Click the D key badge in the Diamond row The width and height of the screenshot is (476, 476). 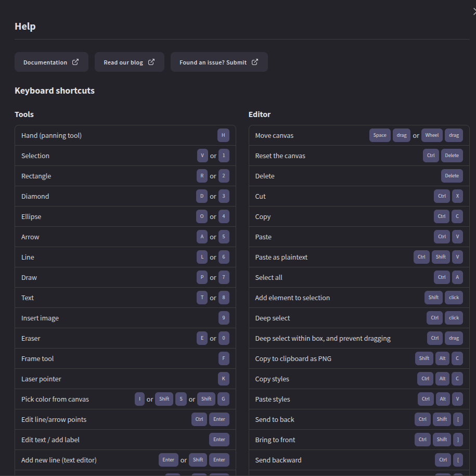[x=201, y=196]
